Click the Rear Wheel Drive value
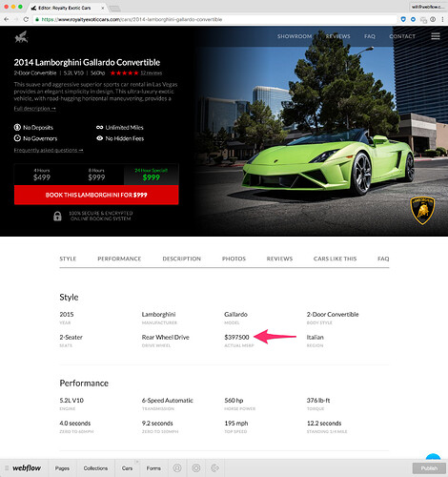 [x=165, y=337]
